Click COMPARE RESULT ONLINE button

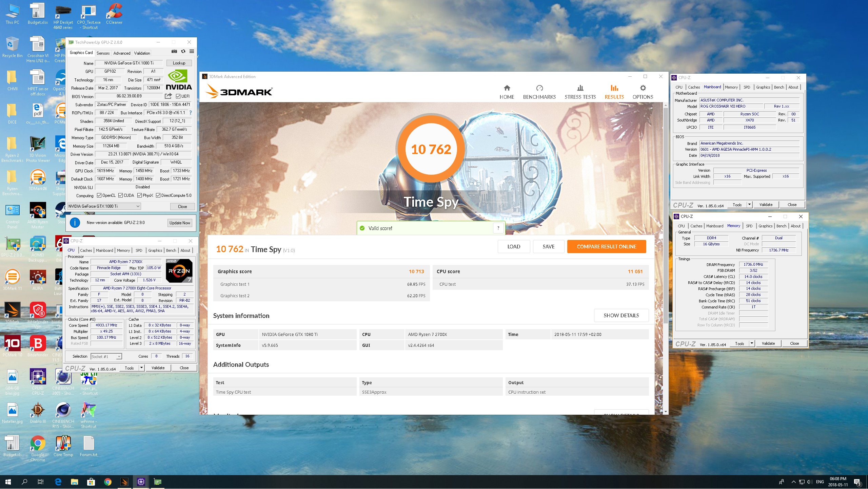click(607, 247)
